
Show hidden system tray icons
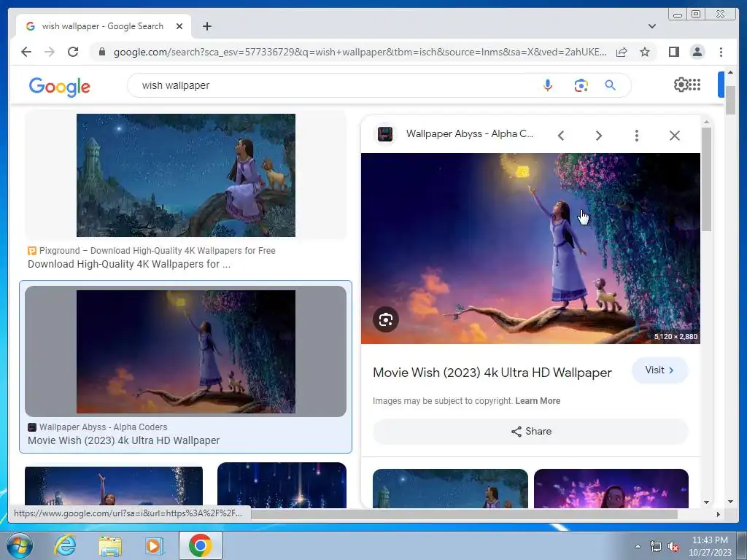pos(638,546)
